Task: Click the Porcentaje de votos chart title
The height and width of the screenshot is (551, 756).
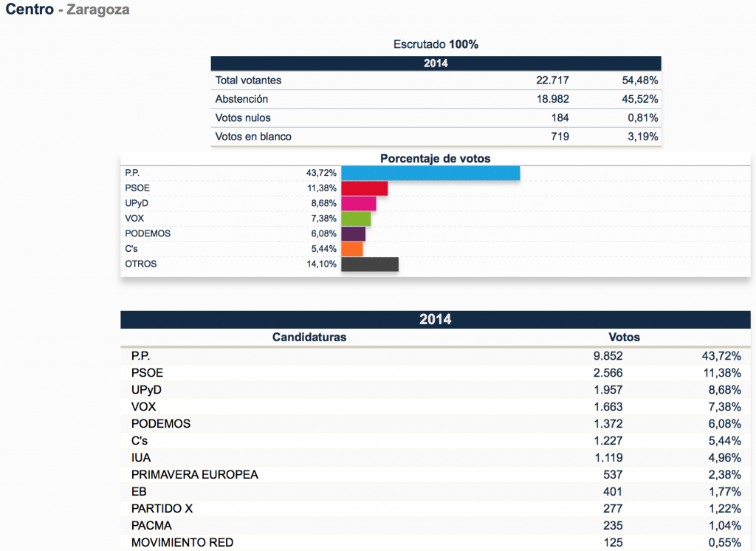Action: [x=435, y=159]
